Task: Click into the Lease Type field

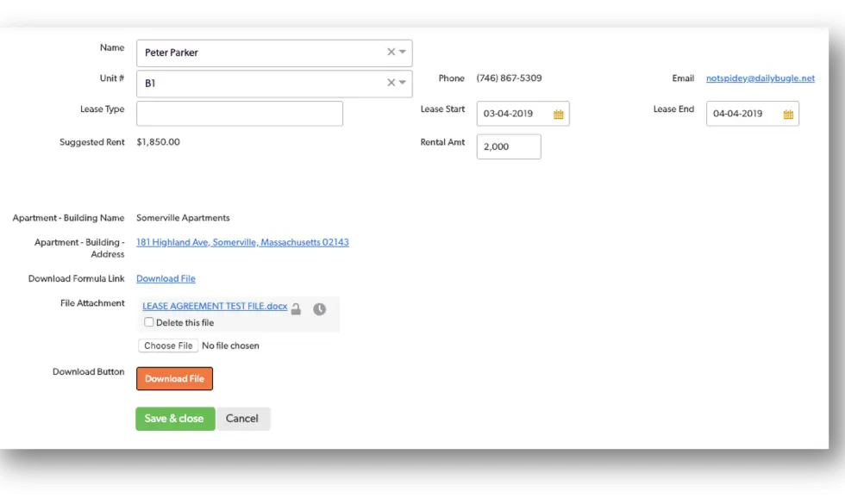Action: click(240, 114)
